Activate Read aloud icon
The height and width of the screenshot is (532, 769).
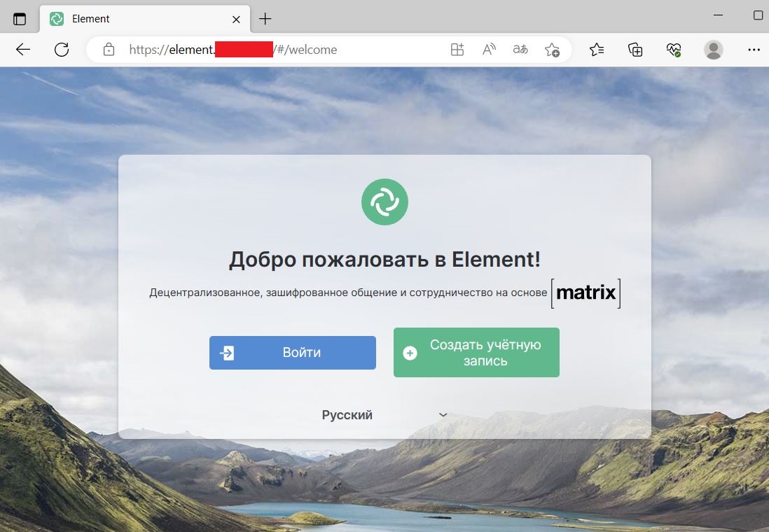[489, 50]
